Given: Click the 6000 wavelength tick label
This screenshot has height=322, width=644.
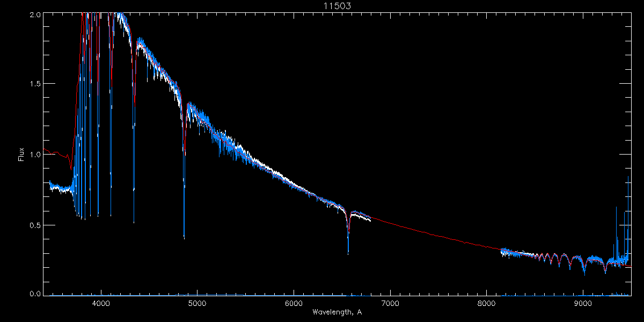Looking at the screenshot, I should tap(294, 303).
